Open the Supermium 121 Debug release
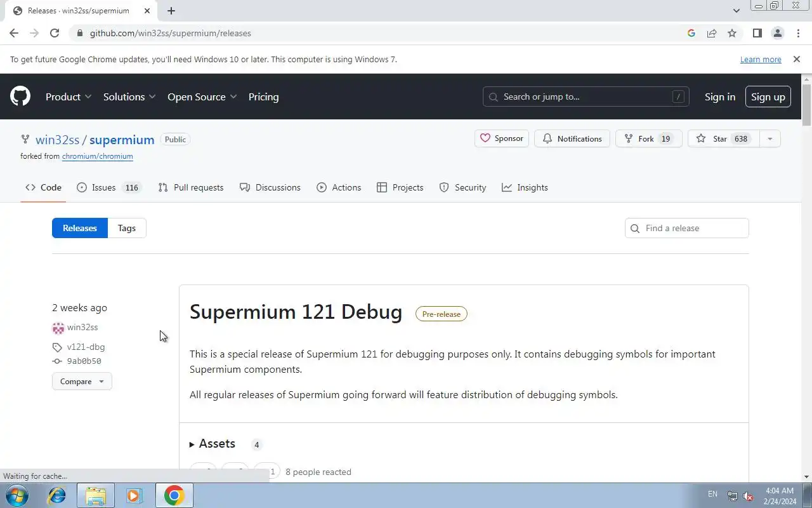 pyautogui.click(x=296, y=312)
